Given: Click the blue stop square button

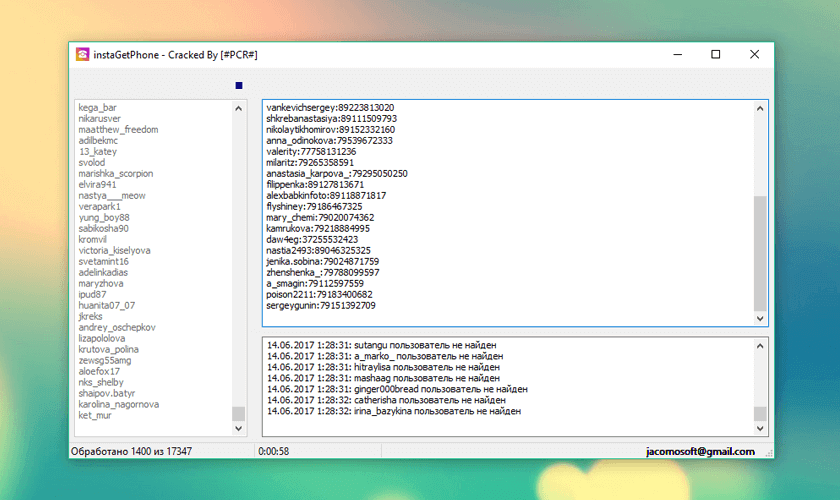Looking at the screenshot, I should (x=239, y=85).
